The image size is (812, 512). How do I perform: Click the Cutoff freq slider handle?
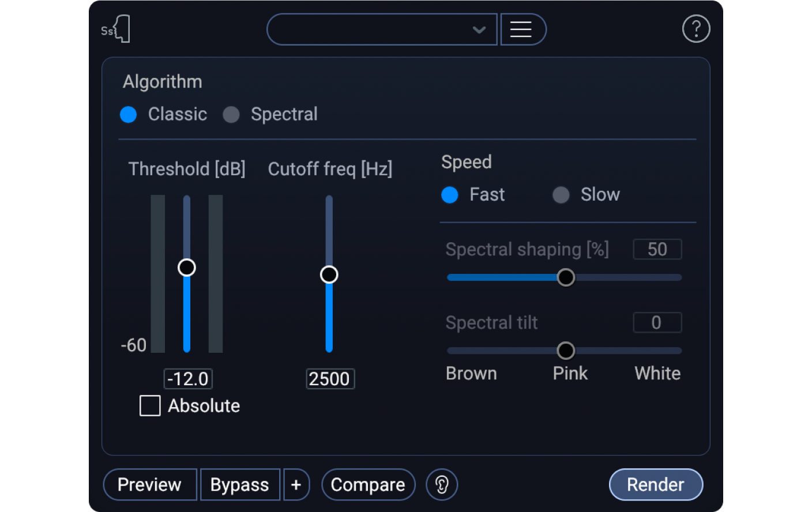(x=329, y=274)
